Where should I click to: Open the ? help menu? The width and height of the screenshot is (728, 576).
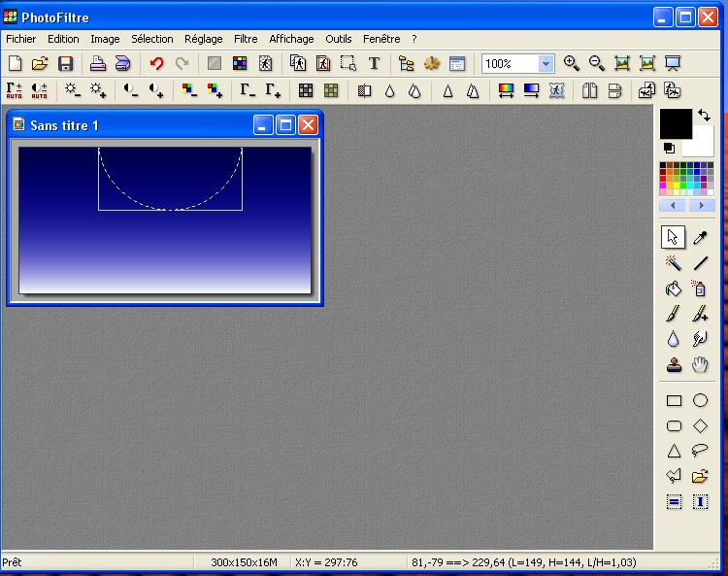tap(414, 39)
